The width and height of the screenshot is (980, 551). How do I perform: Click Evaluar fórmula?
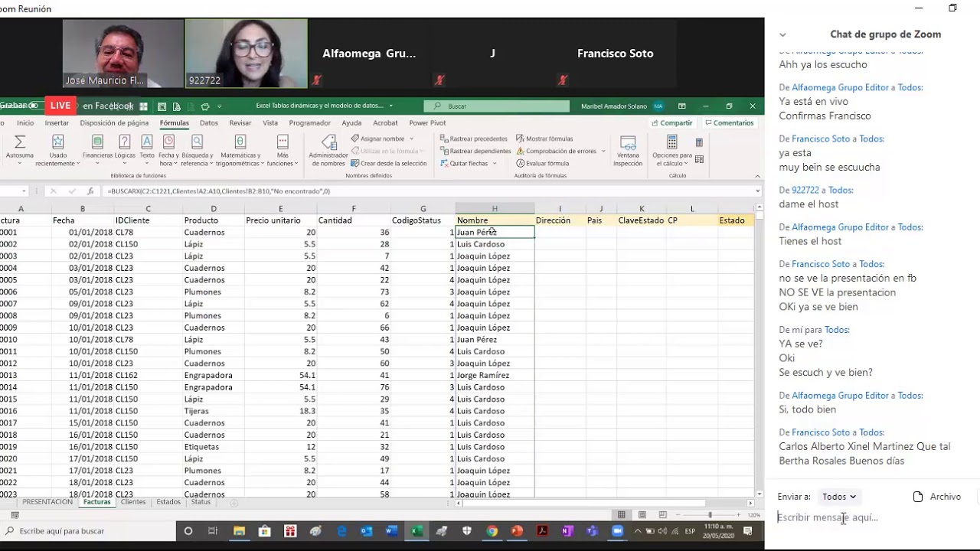click(x=543, y=163)
